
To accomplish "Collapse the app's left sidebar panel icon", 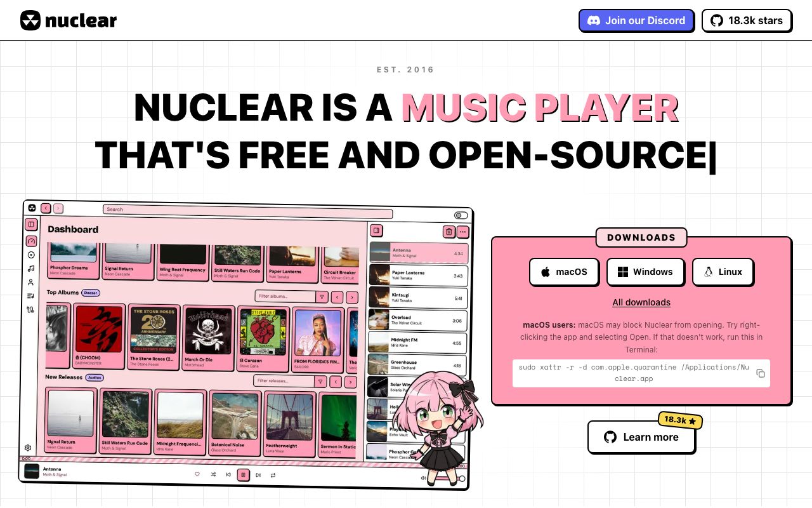I will (x=31, y=224).
